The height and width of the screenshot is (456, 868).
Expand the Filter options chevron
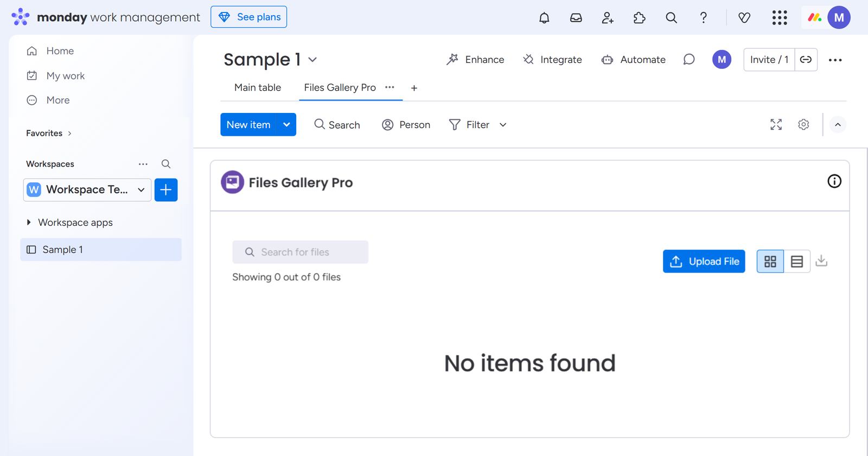[x=503, y=125]
